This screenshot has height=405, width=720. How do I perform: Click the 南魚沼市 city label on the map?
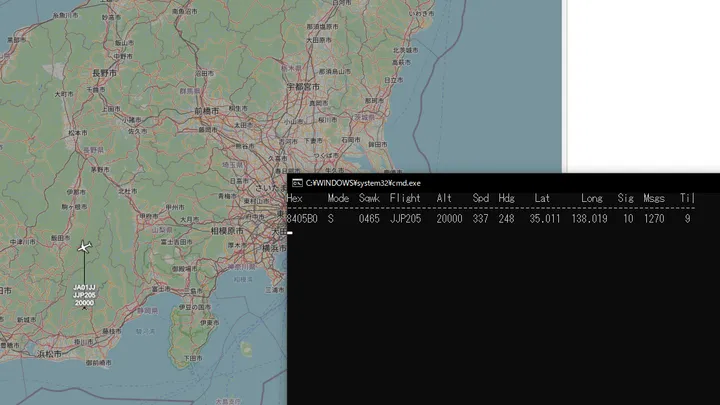[x=185, y=11]
